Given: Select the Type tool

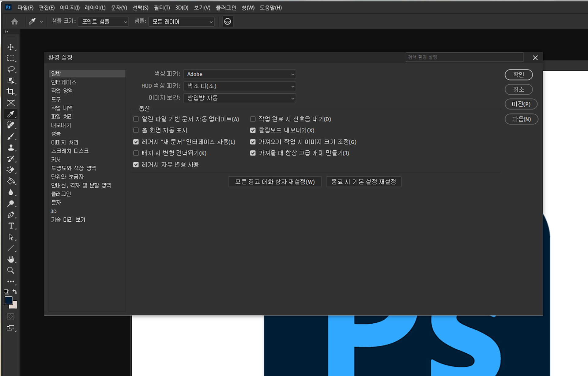Looking at the screenshot, I should pos(11,226).
